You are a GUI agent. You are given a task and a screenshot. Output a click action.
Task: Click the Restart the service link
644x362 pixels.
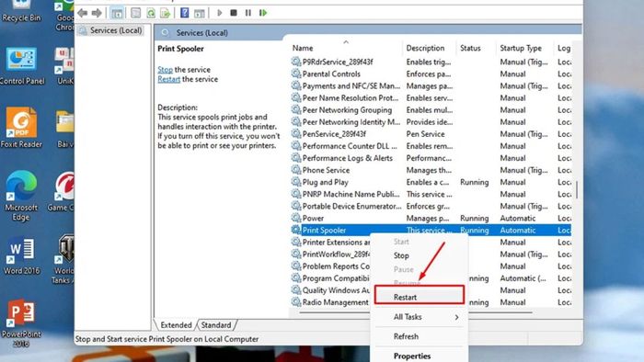point(168,79)
